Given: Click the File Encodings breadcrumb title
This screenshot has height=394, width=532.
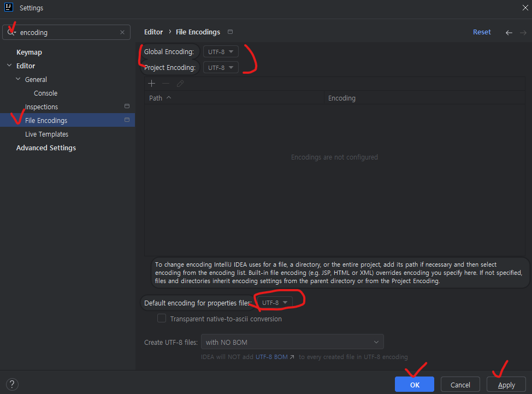Looking at the screenshot, I should [198, 32].
